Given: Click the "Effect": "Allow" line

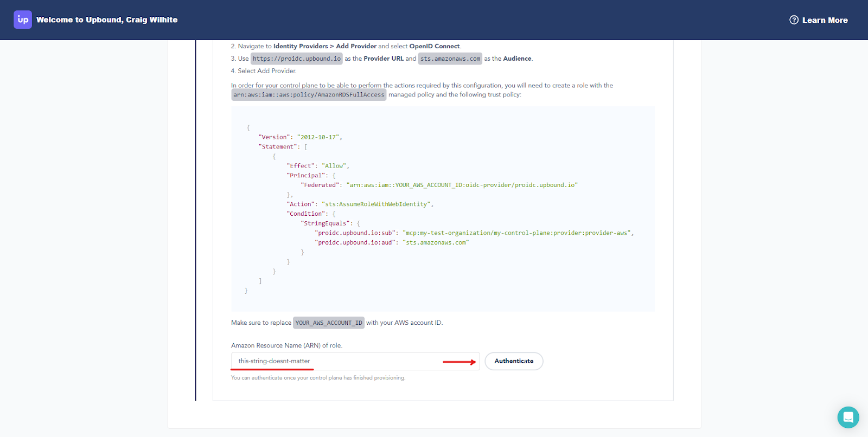Looking at the screenshot, I should click(318, 166).
